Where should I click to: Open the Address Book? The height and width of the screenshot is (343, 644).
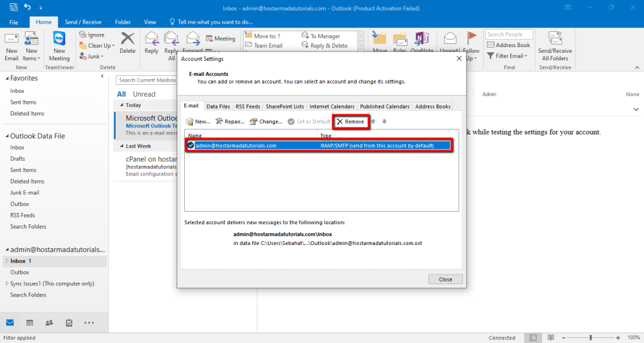click(508, 45)
